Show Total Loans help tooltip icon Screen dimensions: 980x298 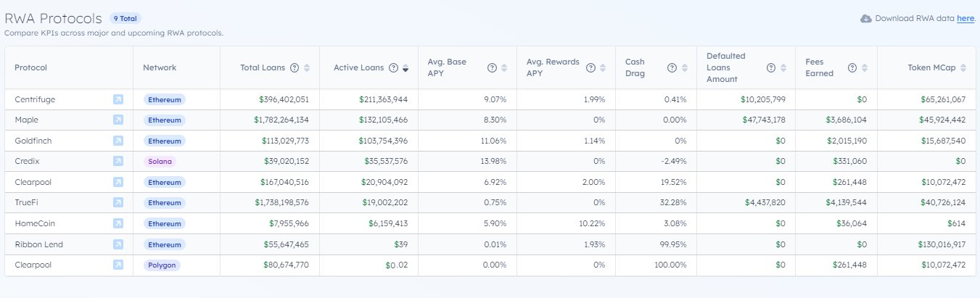[x=295, y=67]
